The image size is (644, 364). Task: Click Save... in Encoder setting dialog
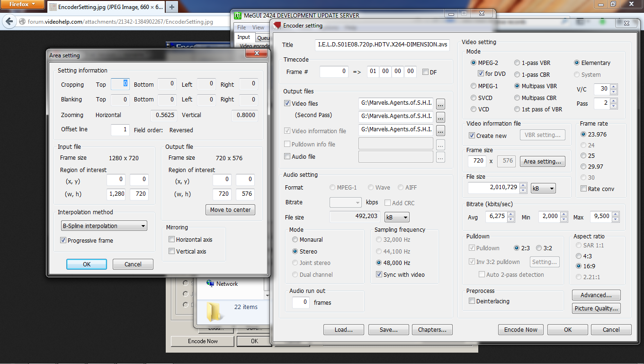click(388, 329)
